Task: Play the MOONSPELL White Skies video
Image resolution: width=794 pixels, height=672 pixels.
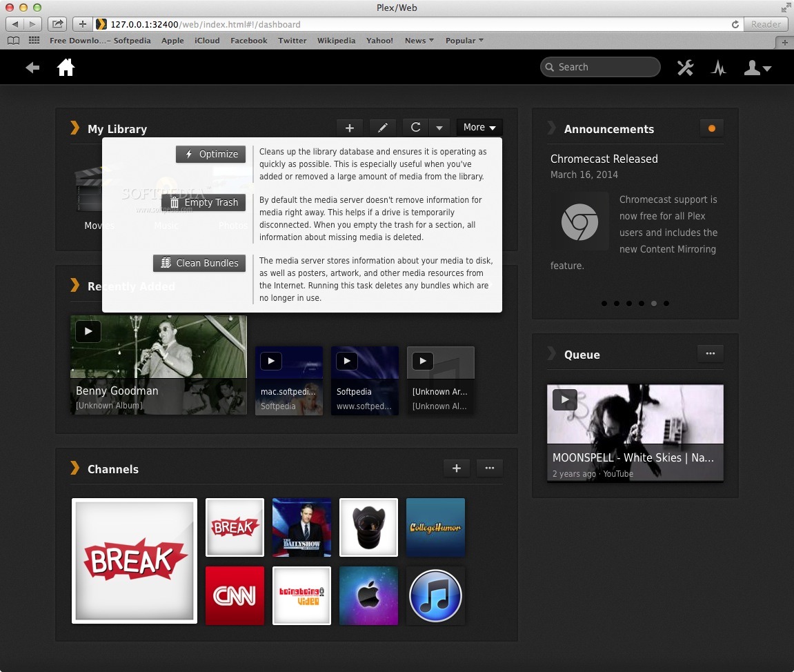Action: pyautogui.click(x=564, y=399)
